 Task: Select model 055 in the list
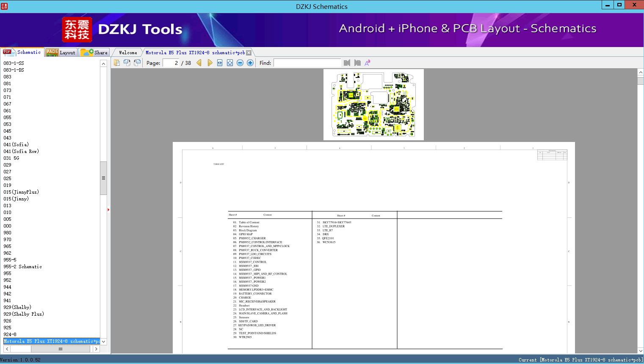(x=7, y=117)
